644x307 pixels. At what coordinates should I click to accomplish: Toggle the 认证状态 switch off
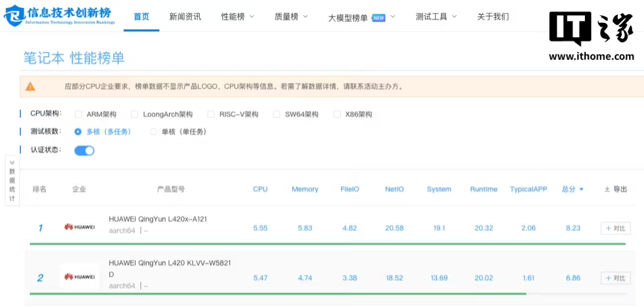point(84,150)
